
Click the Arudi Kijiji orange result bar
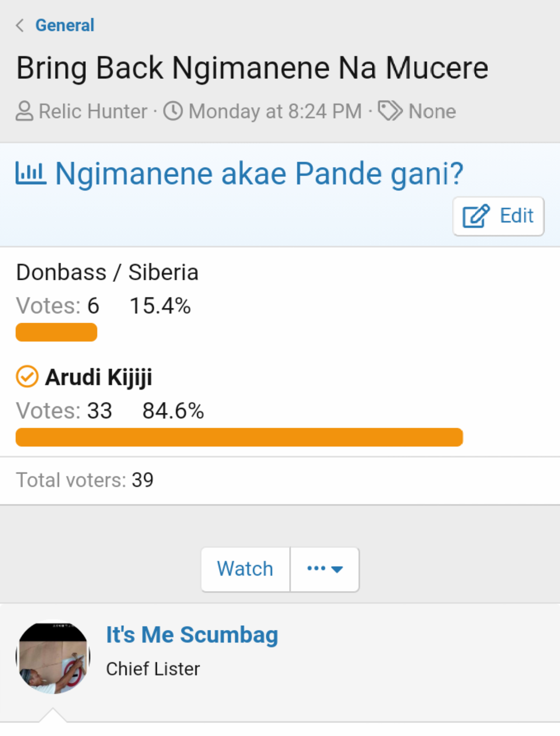239,437
